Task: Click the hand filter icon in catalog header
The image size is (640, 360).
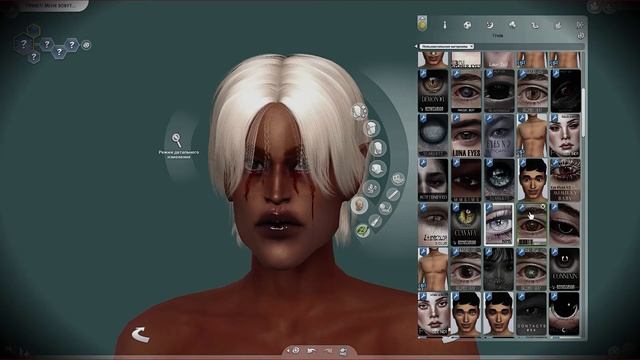Action: click(x=558, y=26)
